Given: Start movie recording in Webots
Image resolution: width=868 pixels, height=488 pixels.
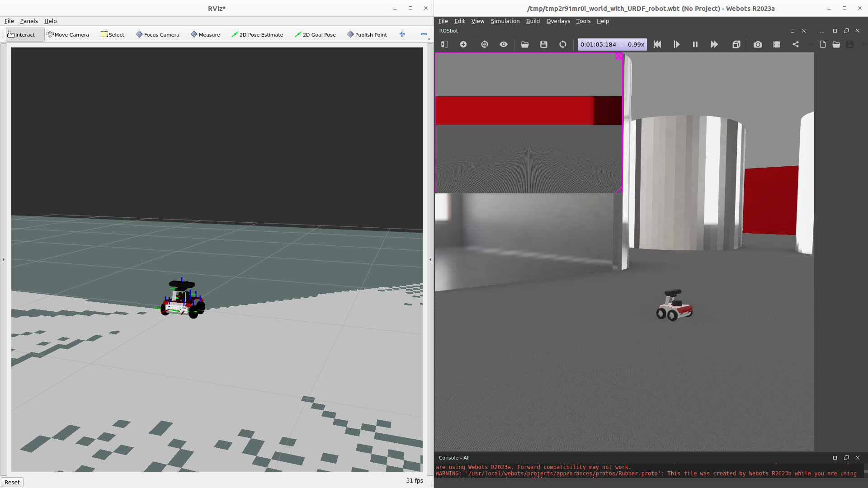Looking at the screenshot, I should point(777,44).
